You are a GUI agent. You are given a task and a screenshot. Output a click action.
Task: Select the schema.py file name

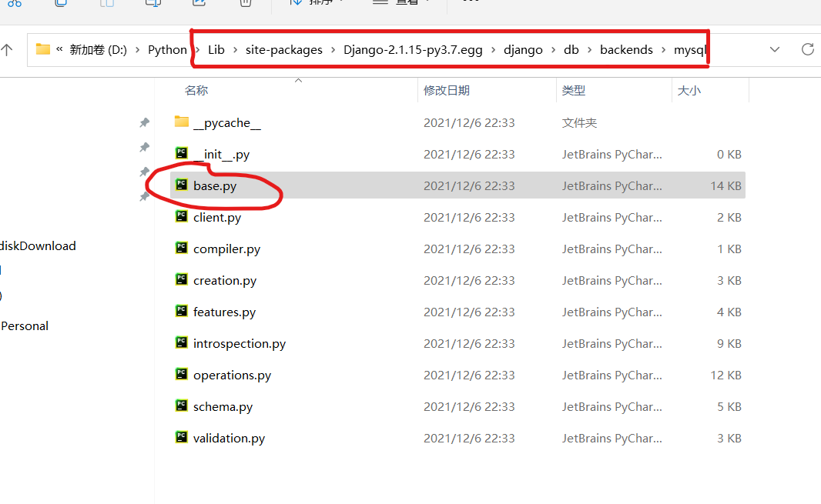pyautogui.click(x=223, y=406)
